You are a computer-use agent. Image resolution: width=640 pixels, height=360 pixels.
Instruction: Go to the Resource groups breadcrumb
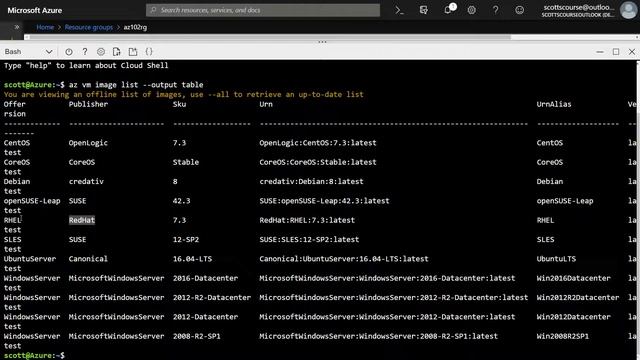click(x=89, y=27)
